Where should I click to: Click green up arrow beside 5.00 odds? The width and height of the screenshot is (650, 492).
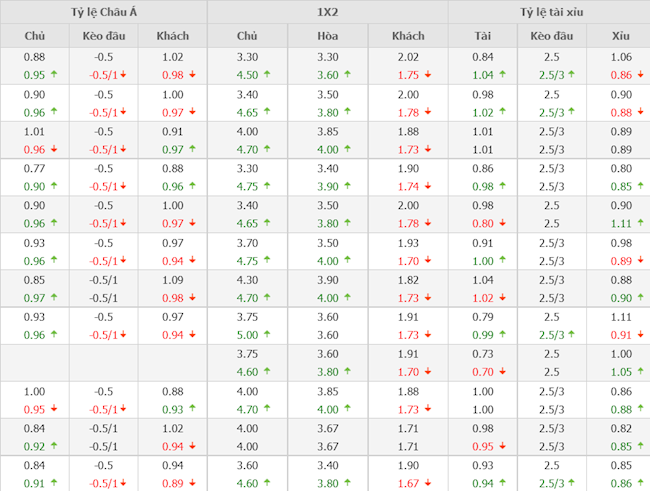click(x=265, y=334)
